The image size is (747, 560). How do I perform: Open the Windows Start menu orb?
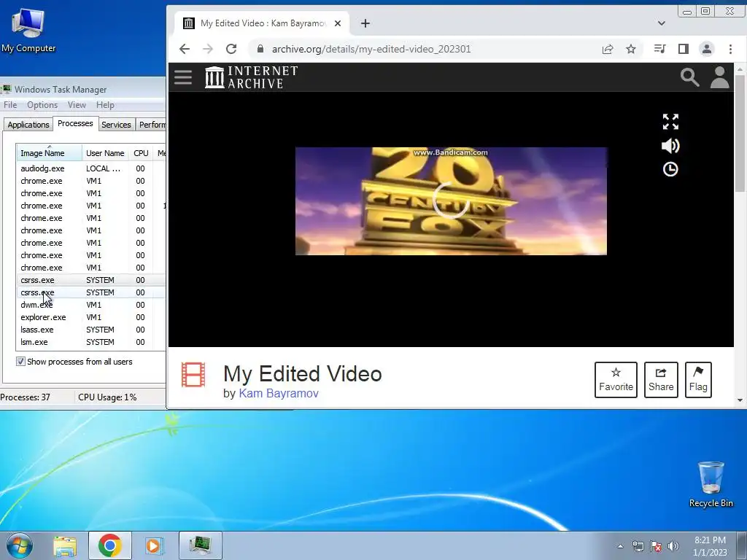pos(20,545)
